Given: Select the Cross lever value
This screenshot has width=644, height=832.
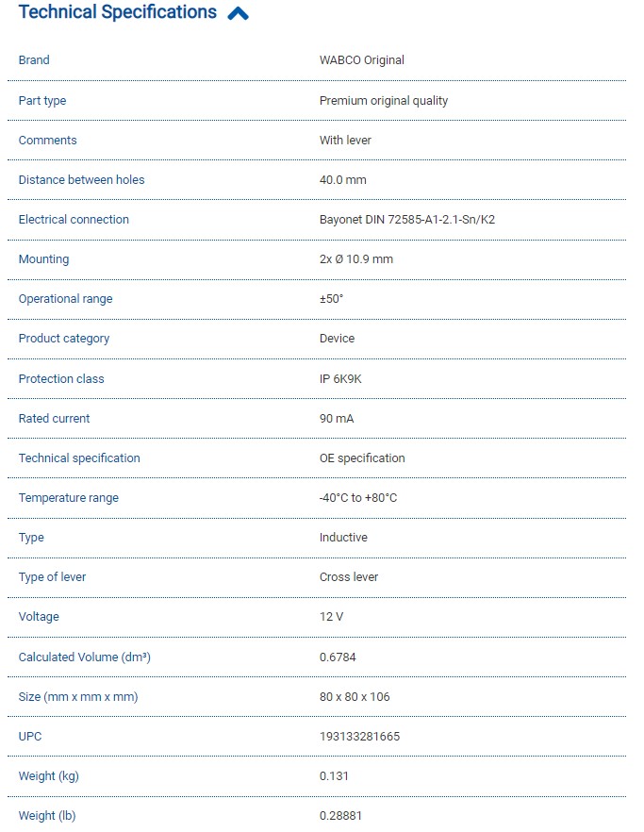Looking at the screenshot, I should tap(348, 577).
